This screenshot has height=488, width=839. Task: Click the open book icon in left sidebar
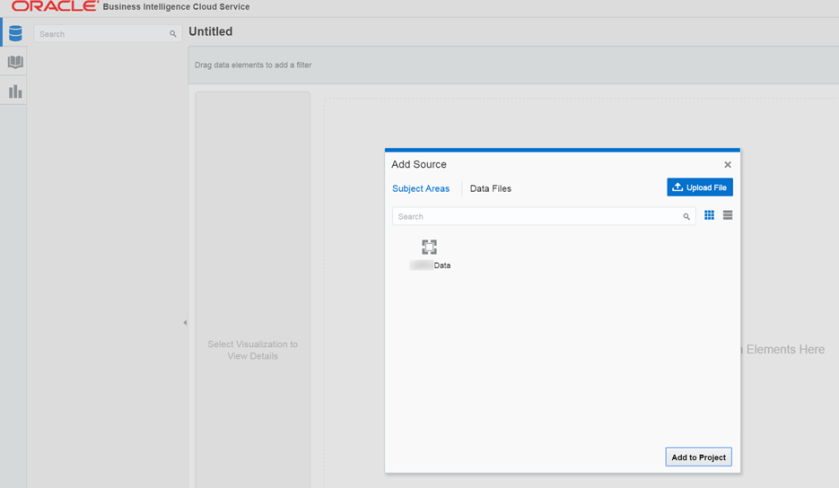15,62
